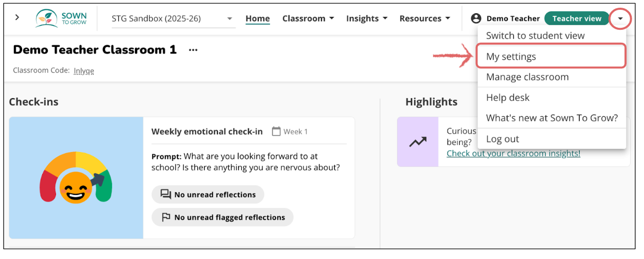Expand the Insights navigation menu
The image size is (644, 259).
366,18
